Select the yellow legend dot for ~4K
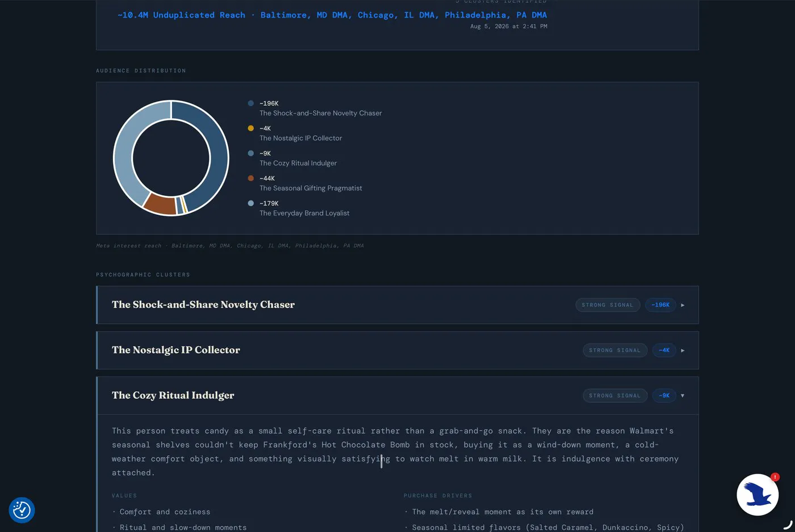Screen dimensions: 795x532 tap(251, 128)
